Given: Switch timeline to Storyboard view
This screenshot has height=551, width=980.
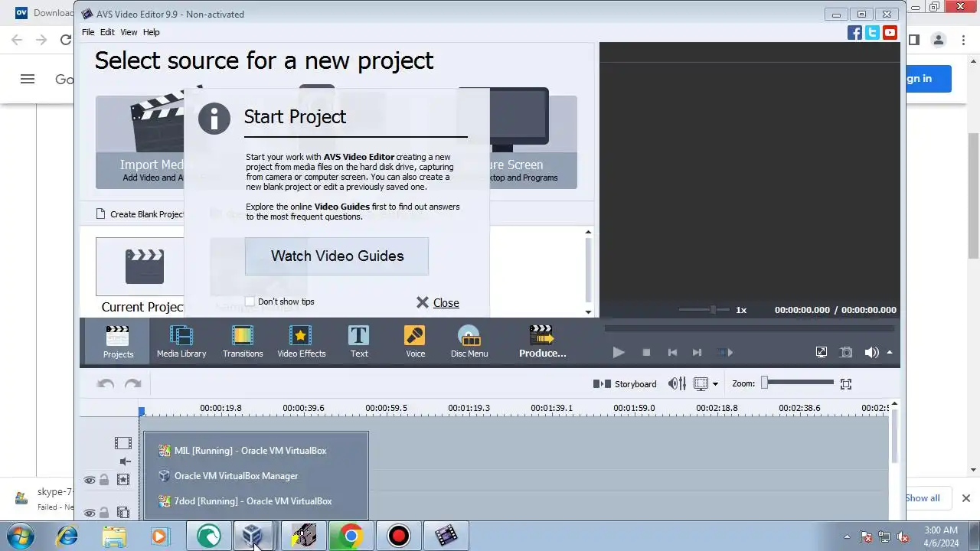Looking at the screenshot, I should click(x=625, y=383).
